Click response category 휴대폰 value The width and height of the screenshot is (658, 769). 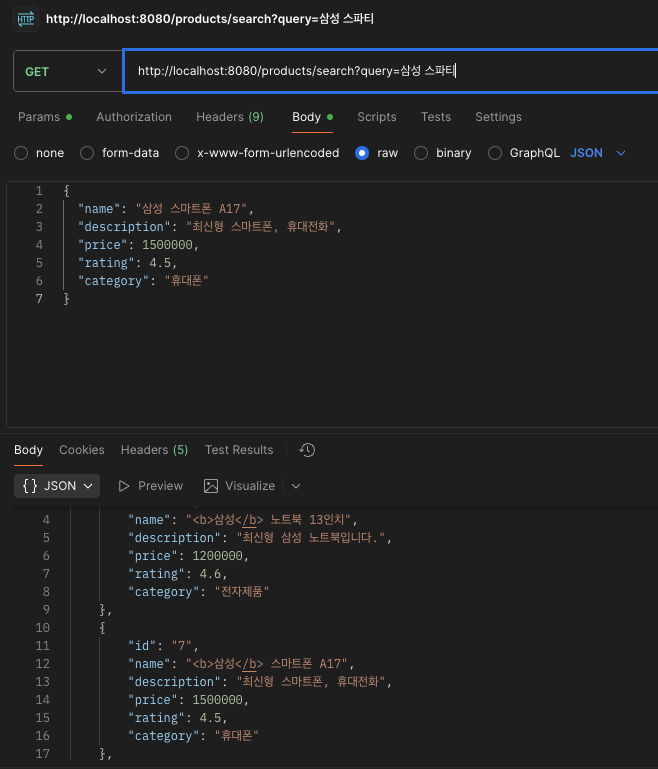pyautogui.click(x=236, y=736)
